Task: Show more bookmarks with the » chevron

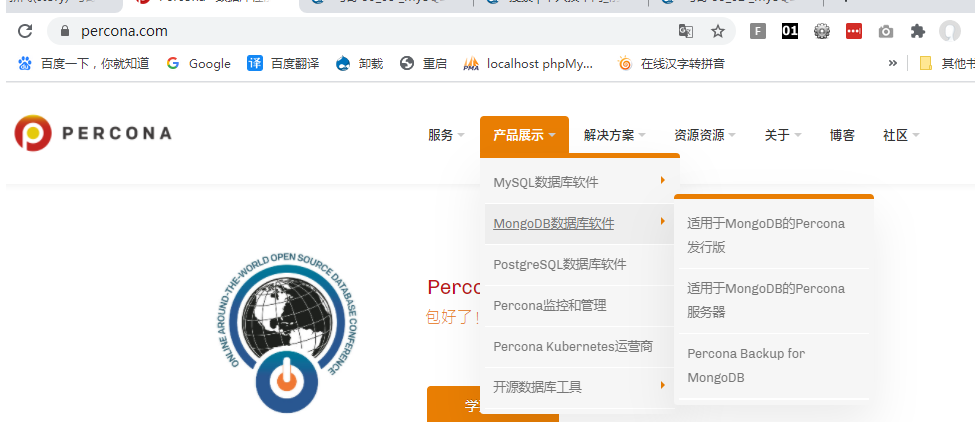Action: click(x=892, y=63)
